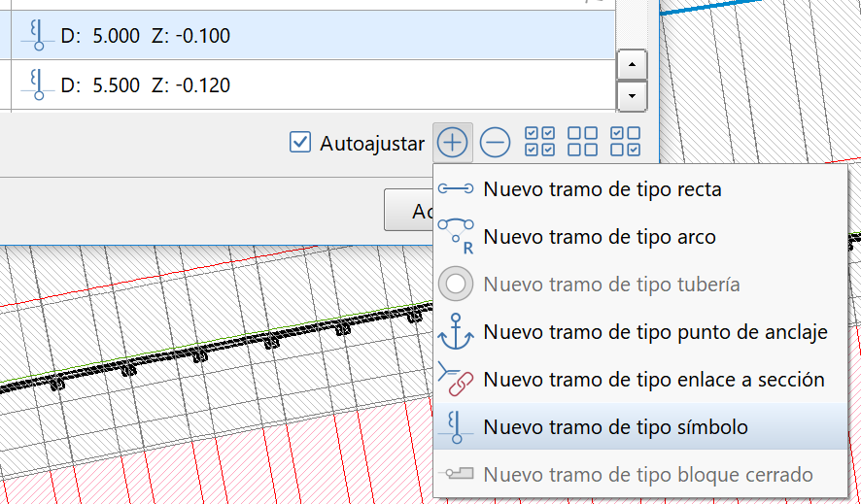
Task: Select row D: 5.000 Z: -0.100
Action: point(311,36)
